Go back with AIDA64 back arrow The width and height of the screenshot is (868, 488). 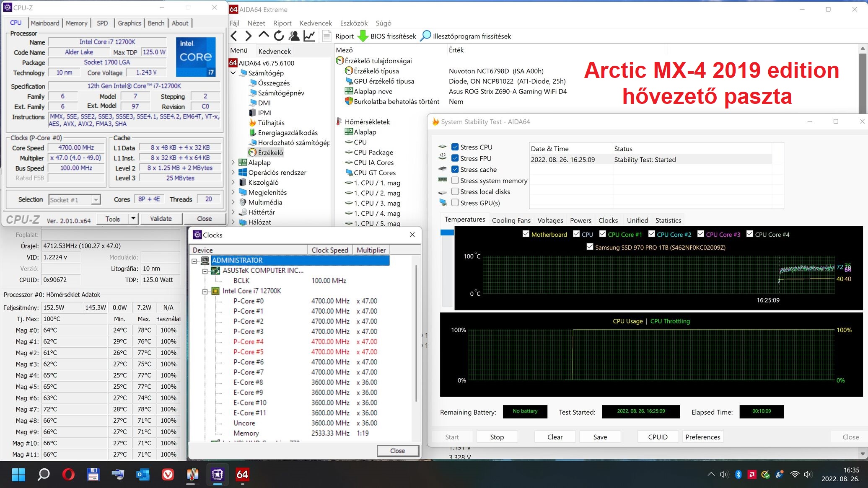point(234,36)
